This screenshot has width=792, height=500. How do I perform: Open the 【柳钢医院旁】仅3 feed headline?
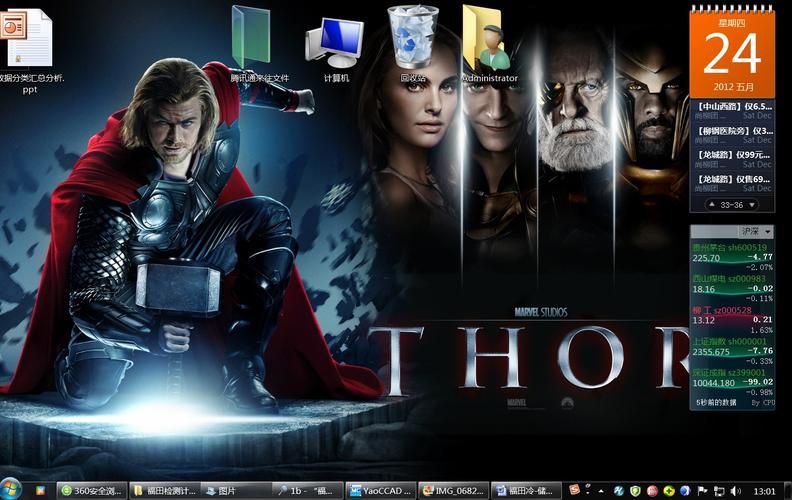pyautogui.click(x=734, y=131)
